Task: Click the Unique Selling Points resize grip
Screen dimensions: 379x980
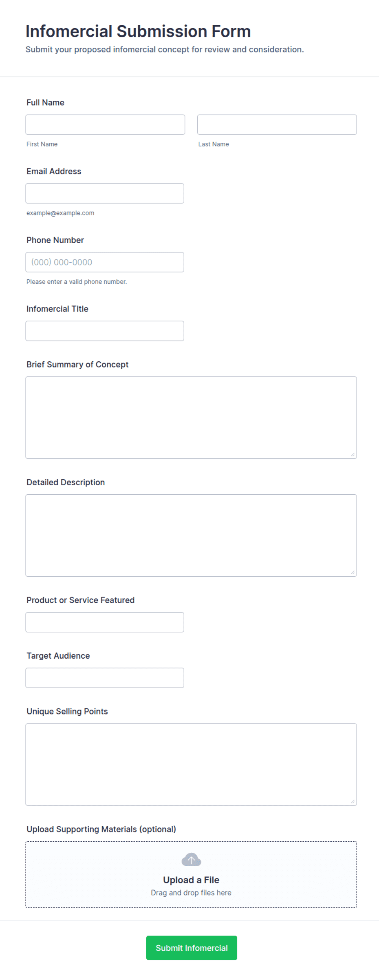Action: (x=353, y=801)
